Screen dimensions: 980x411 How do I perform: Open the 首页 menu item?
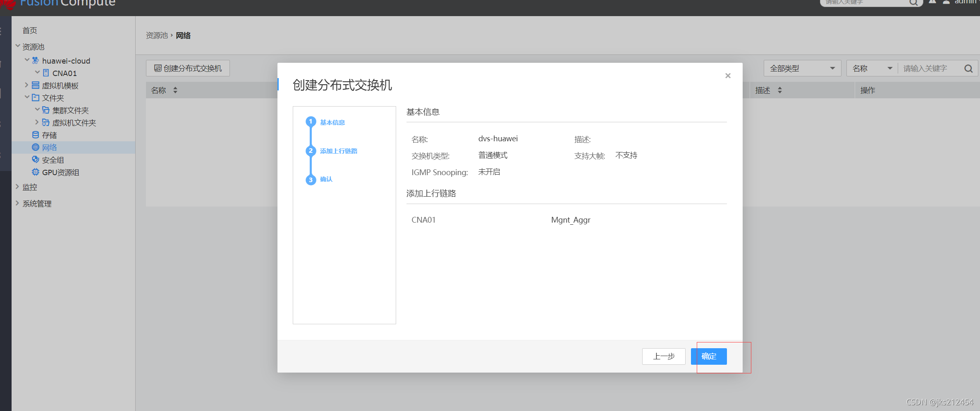pos(29,30)
